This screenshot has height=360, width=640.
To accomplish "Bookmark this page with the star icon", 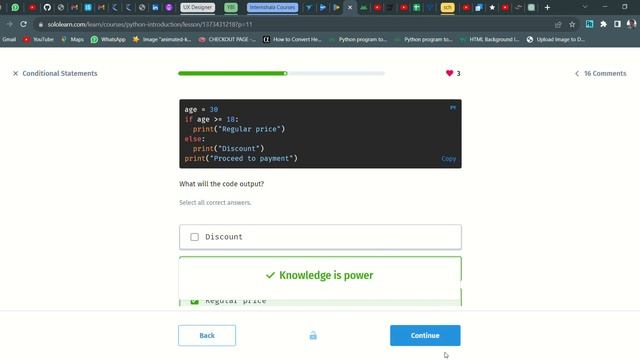I will 572,24.
